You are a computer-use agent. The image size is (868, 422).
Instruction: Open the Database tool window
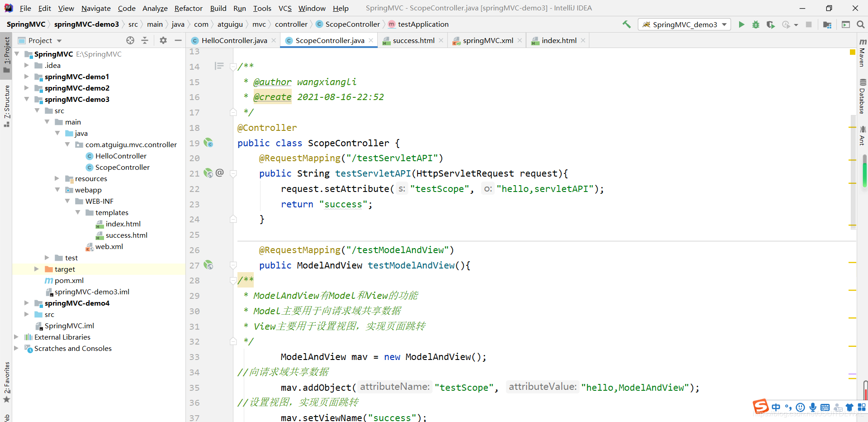coord(862,96)
